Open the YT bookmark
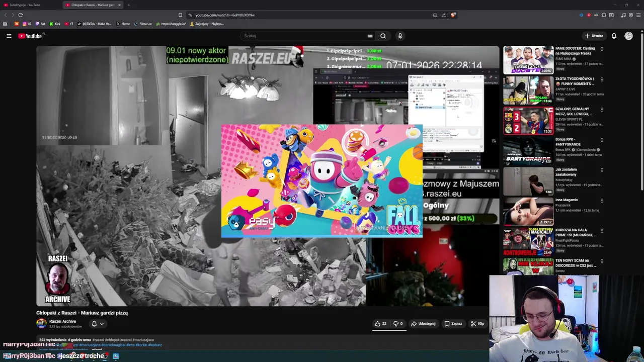This screenshot has width=644, height=362. [69, 24]
